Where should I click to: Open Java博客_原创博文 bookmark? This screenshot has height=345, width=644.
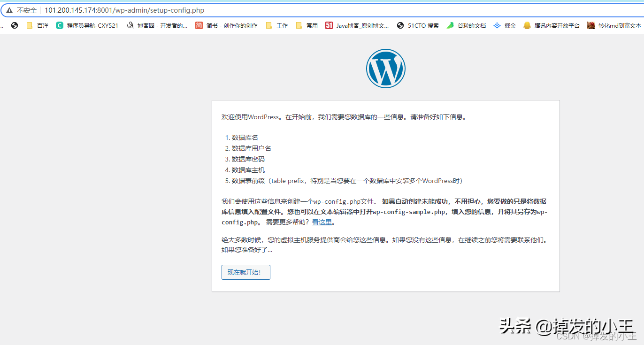(357, 26)
